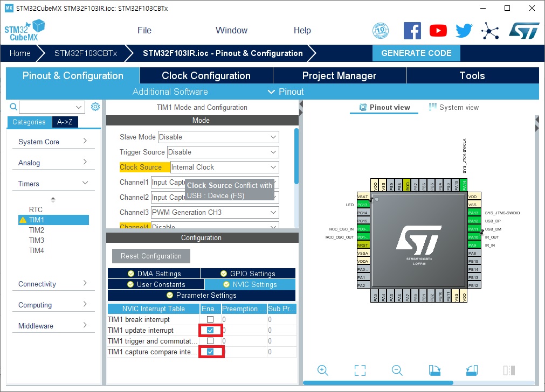The image size is (545, 392).
Task: Select TIM2 in the Timers list
Action: (x=37, y=230)
